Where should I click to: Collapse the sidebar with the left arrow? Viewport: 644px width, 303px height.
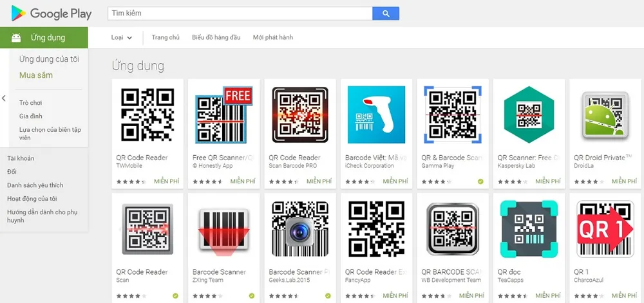4,98
